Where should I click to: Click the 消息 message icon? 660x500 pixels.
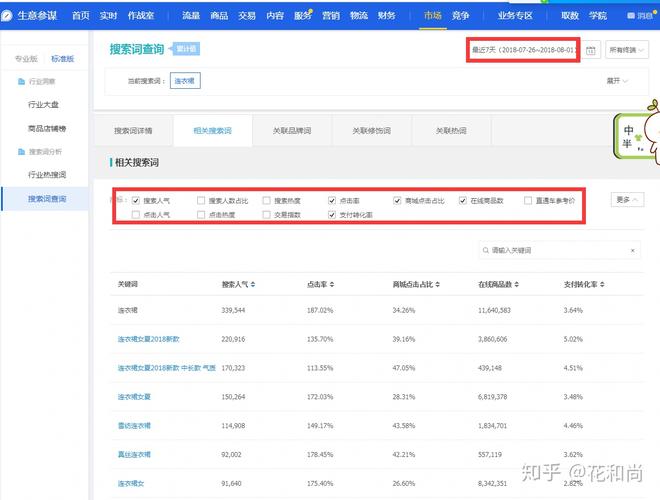[x=632, y=16]
